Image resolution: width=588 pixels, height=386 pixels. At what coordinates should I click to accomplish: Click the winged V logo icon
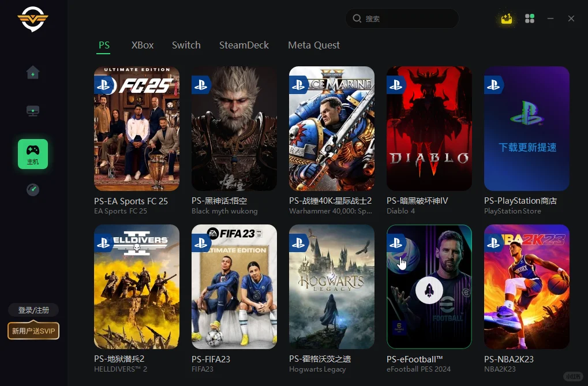[33, 19]
